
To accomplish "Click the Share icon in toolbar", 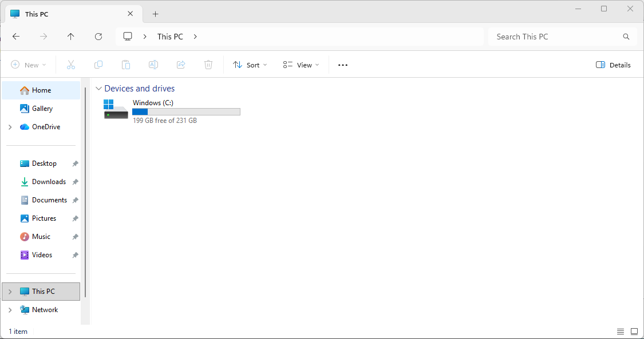I will pyautogui.click(x=181, y=65).
